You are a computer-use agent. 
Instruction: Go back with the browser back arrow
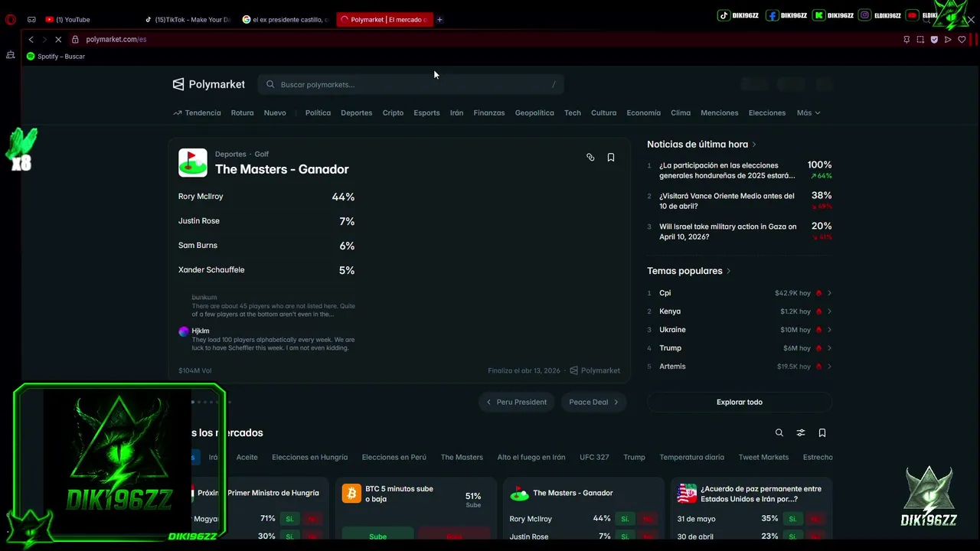(31, 39)
